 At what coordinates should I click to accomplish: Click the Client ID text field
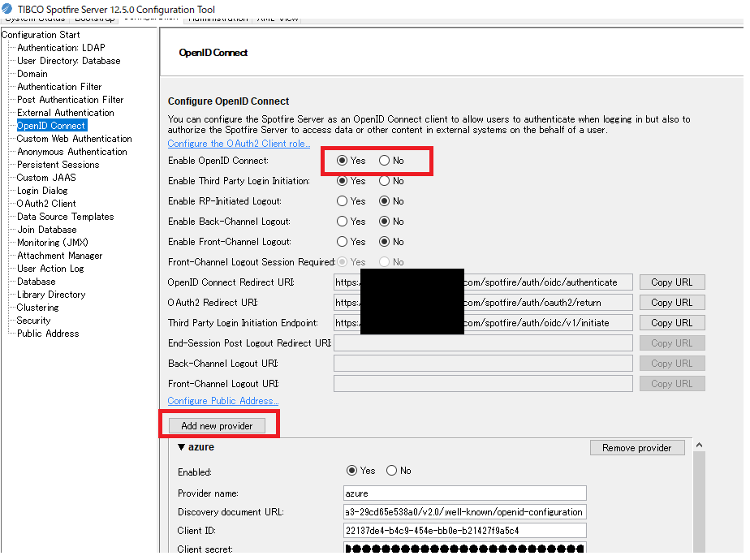pyautogui.click(x=464, y=531)
